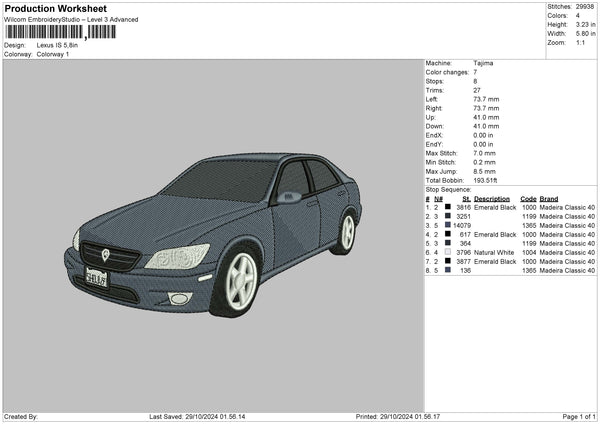Click the round fog light on the bumper
Screen dimensions: 600x424
(x=179, y=298)
